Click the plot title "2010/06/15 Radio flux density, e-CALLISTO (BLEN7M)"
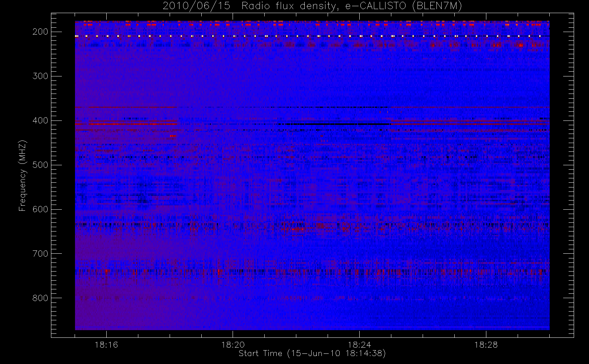This screenshot has height=364, width=589. point(312,6)
